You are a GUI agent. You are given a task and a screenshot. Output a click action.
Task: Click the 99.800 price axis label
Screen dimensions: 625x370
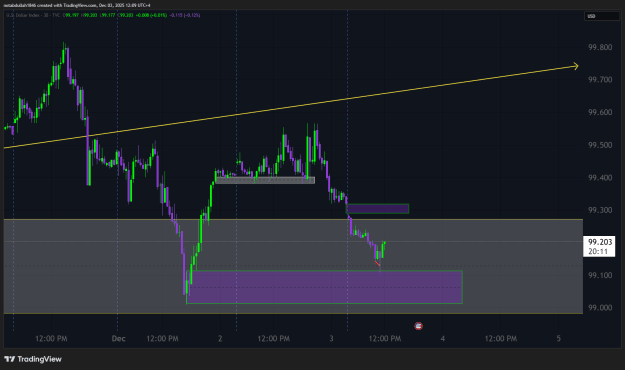pos(600,47)
